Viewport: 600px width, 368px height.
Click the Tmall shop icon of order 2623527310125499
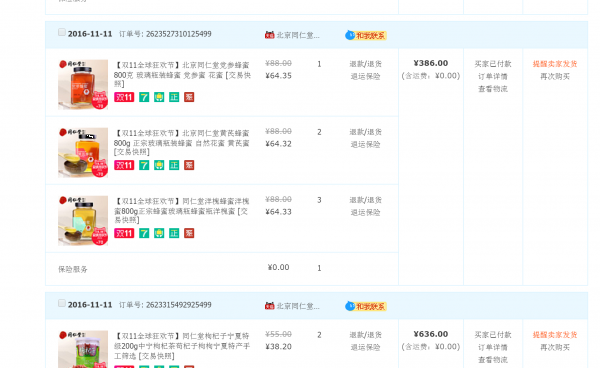[x=269, y=35]
